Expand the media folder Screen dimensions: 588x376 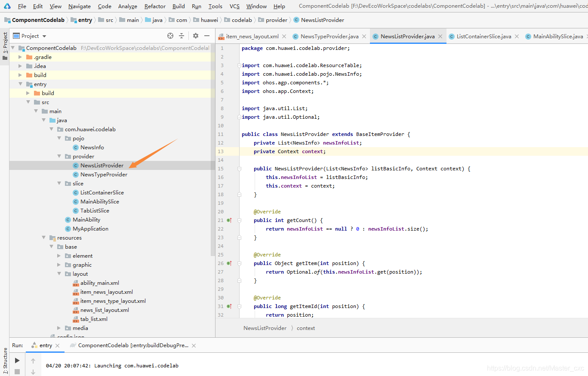coord(59,328)
